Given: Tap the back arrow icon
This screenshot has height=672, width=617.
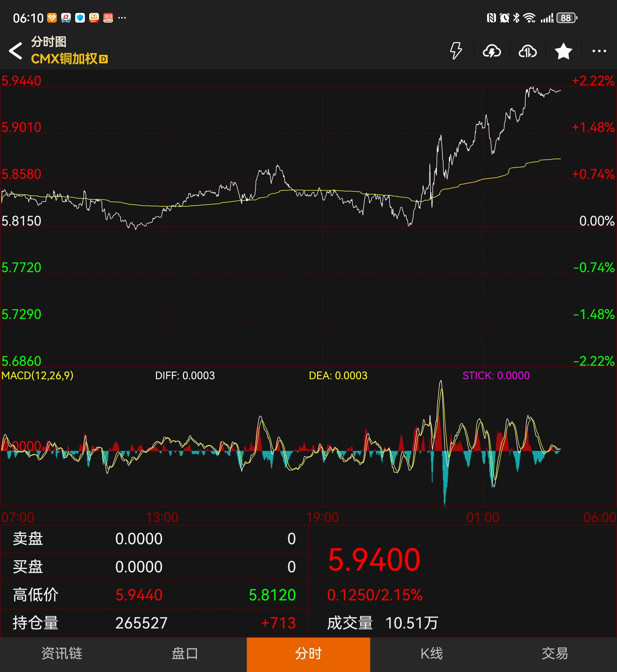Looking at the screenshot, I should (16, 51).
